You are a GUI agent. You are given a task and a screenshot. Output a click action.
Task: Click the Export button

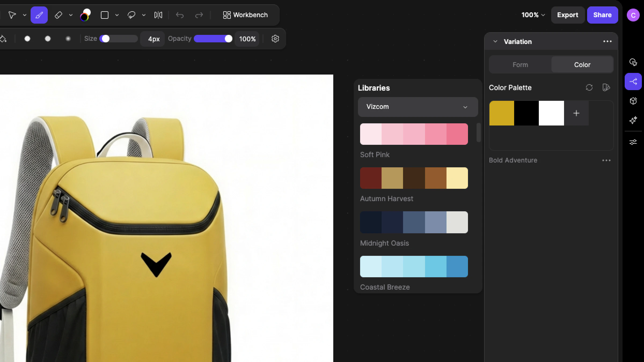568,15
